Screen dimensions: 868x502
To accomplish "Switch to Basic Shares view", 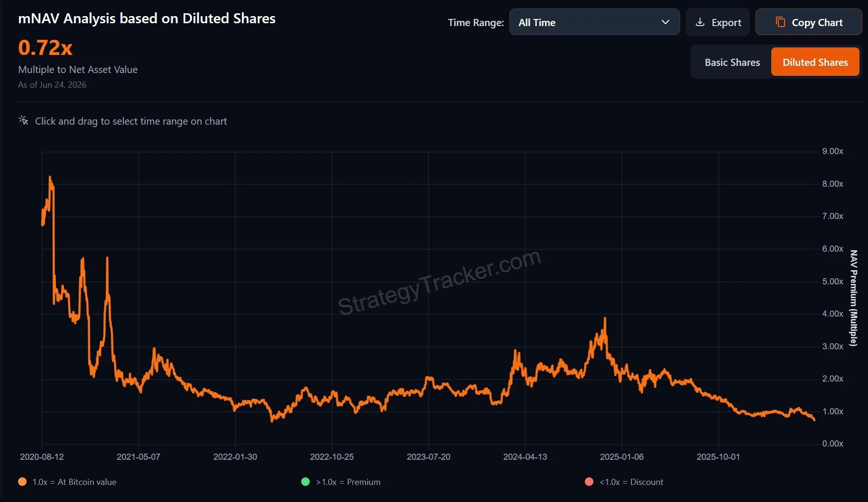I will click(x=732, y=62).
